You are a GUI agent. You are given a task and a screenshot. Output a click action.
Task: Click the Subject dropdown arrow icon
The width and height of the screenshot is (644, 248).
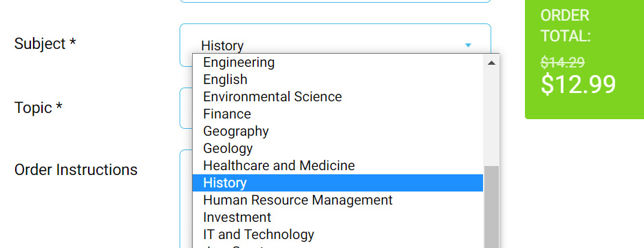click(x=468, y=45)
